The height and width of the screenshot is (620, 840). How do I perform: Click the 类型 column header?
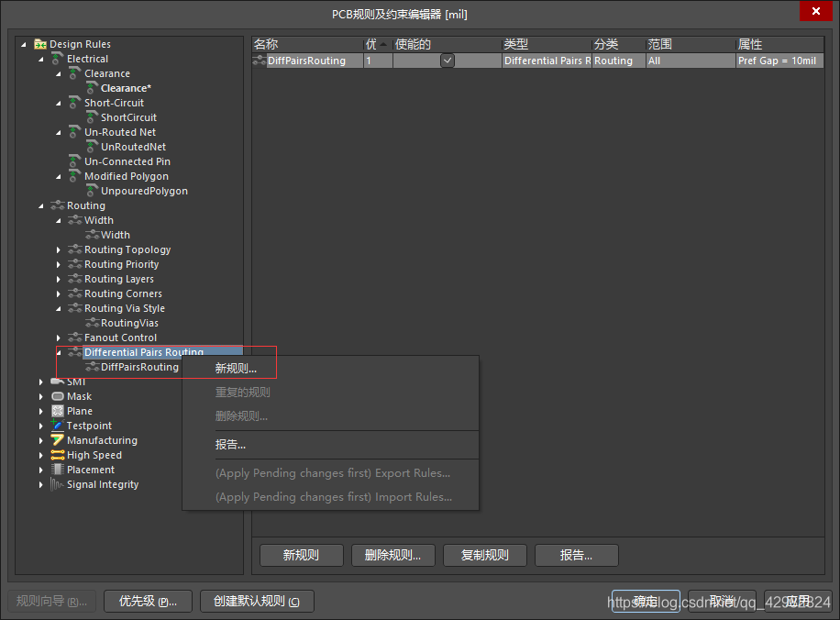547,44
